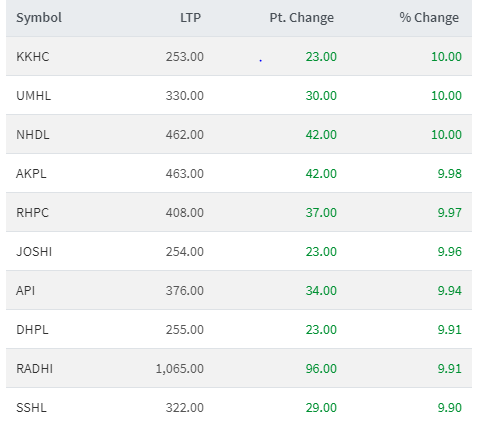Viewport: 479px width, 425px height.
Task: Select the JOSHI symbol
Action: (34, 251)
